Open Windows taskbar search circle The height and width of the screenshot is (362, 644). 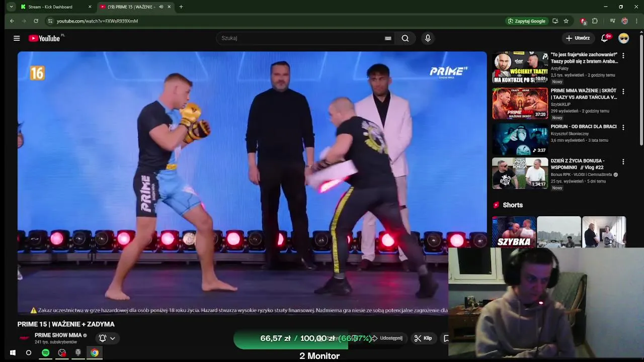click(x=29, y=353)
